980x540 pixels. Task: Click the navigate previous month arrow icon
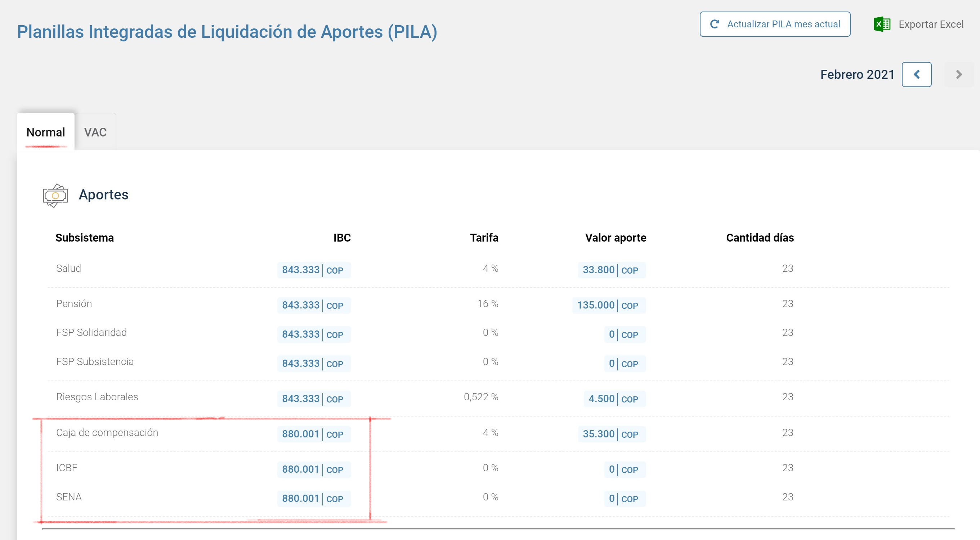pyautogui.click(x=917, y=74)
